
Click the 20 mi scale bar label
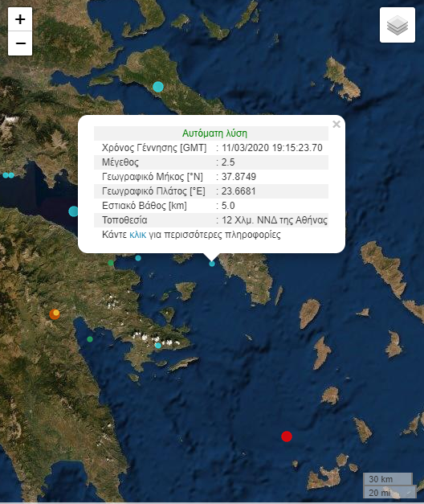point(379,493)
